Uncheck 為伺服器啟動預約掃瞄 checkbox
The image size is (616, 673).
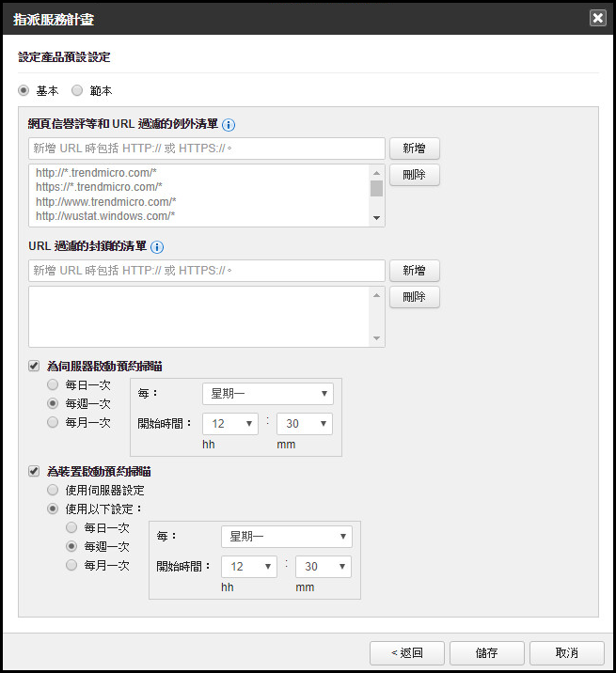[34, 366]
